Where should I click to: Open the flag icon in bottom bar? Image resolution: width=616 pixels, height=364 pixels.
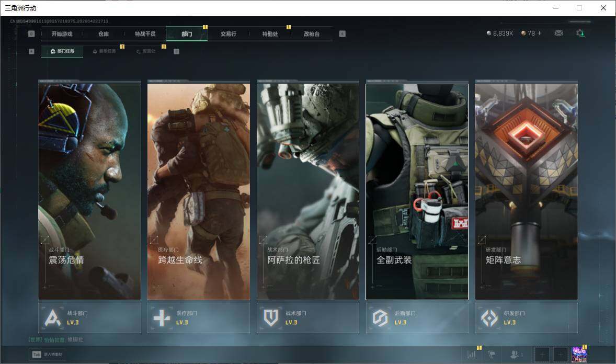492,355
